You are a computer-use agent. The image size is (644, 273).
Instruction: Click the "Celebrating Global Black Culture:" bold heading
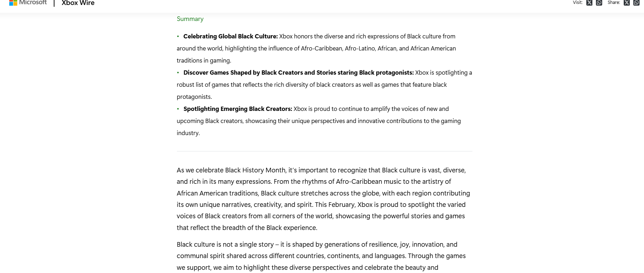pyautogui.click(x=230, y=36)
